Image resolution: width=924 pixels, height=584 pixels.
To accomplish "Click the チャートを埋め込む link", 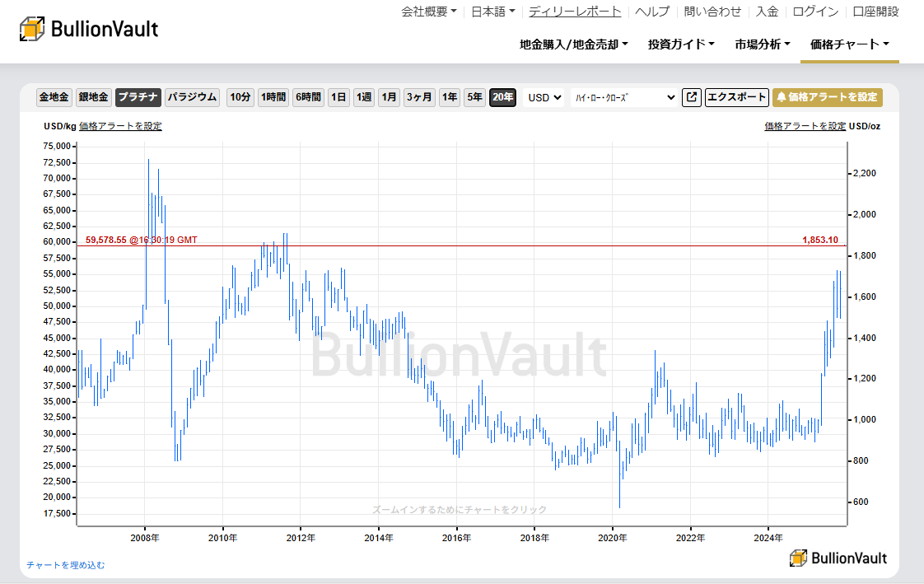I will [65, 565].
